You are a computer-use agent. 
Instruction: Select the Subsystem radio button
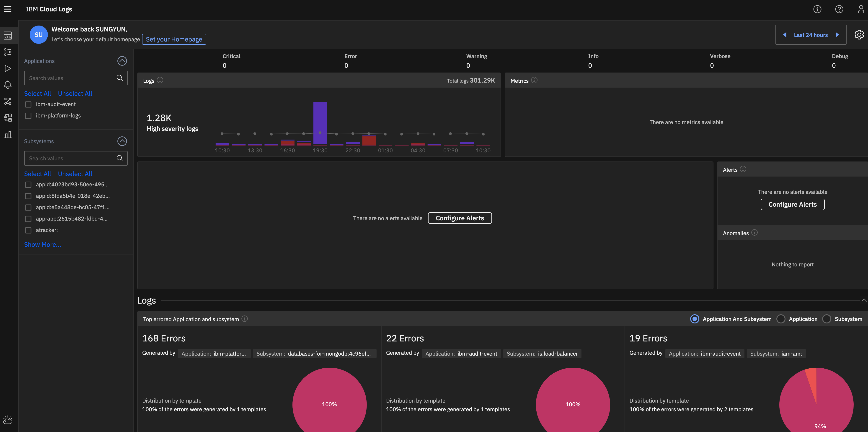tap(827, 319)
